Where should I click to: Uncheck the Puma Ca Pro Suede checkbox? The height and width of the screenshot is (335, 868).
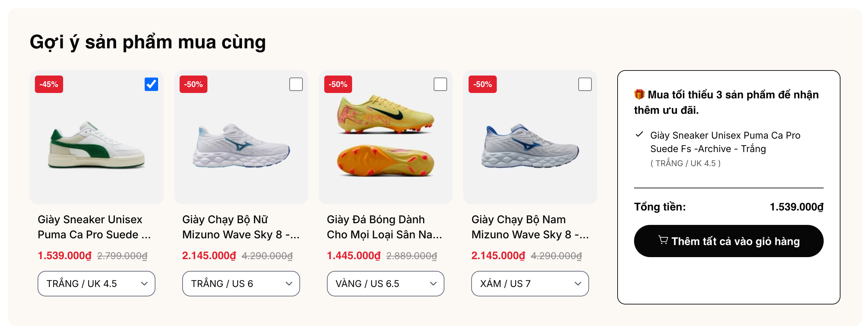point(151,84)
